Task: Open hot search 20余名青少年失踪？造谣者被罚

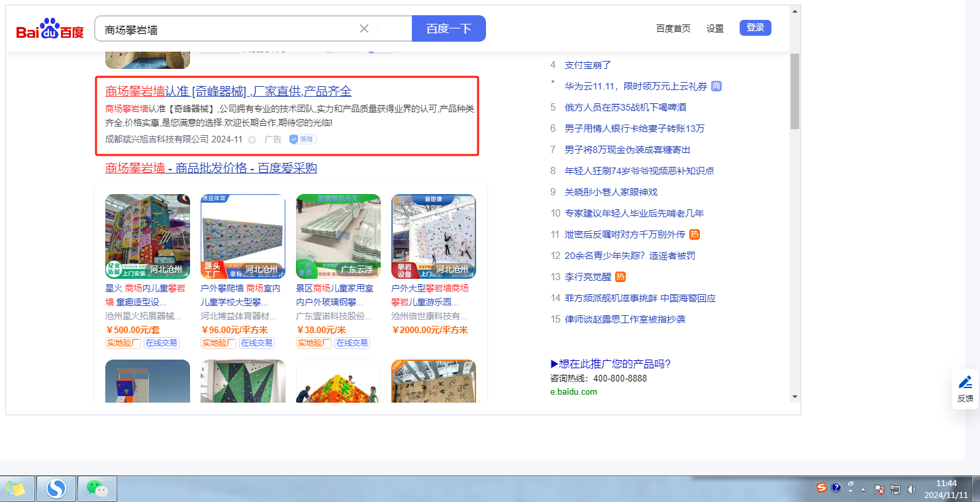Action: point(630,256)
